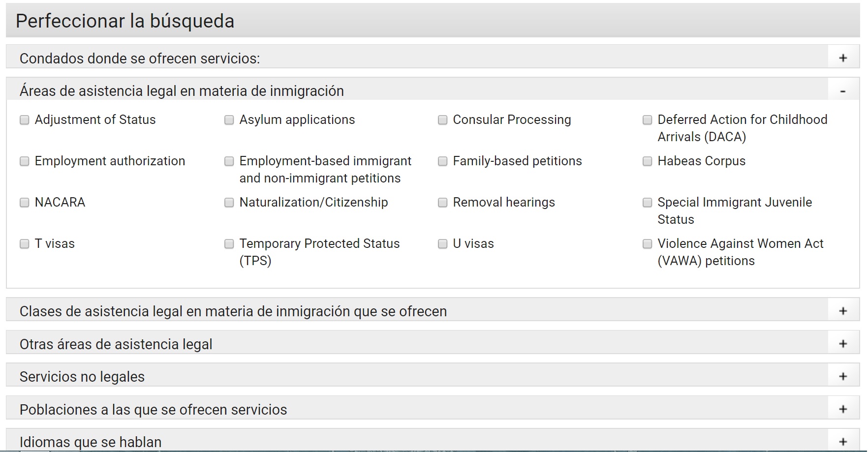Enable Temporary Protected Status (TPS)

[228, 243]
